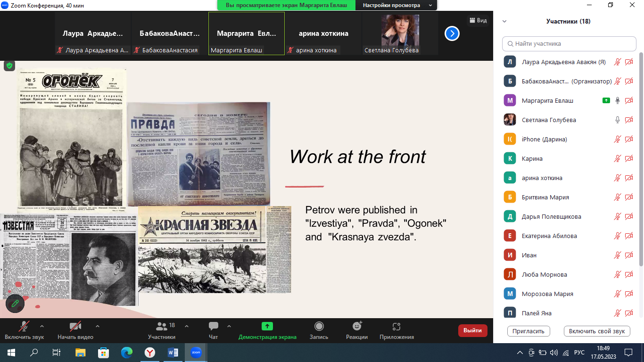The width and height of the screenshot is (644, 362).
Task: Select participant row Морозова Мария
Action: coord(568,294)
